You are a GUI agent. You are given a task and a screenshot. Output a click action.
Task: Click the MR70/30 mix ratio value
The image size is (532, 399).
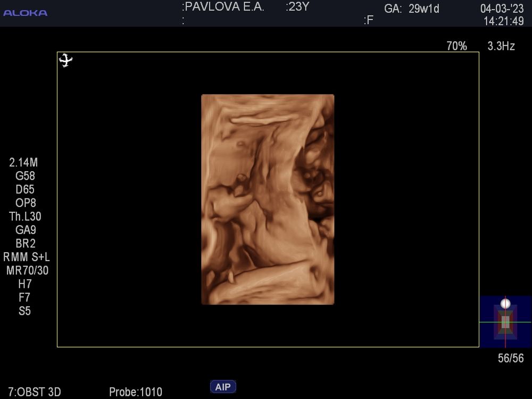pos(27,270)
